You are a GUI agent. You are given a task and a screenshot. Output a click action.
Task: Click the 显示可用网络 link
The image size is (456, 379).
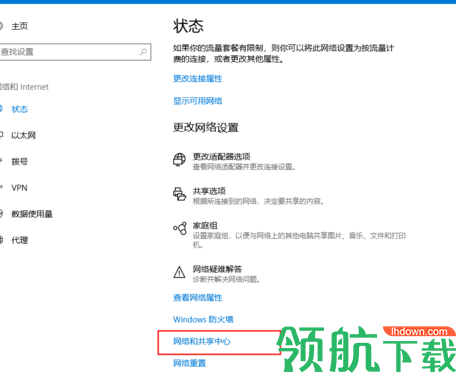tap(198, 101)
